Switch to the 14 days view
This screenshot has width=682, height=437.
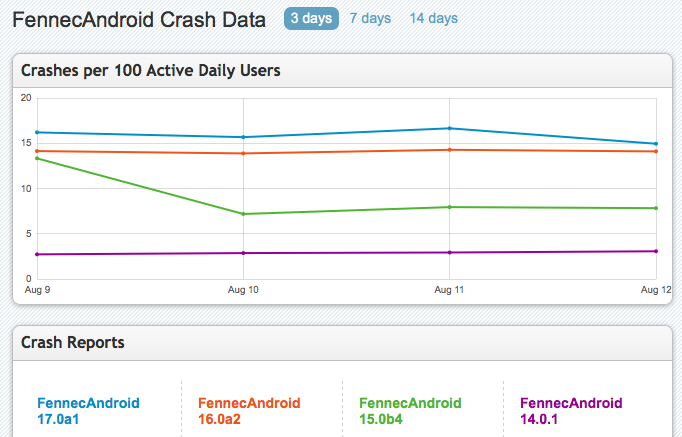[433, 19]
